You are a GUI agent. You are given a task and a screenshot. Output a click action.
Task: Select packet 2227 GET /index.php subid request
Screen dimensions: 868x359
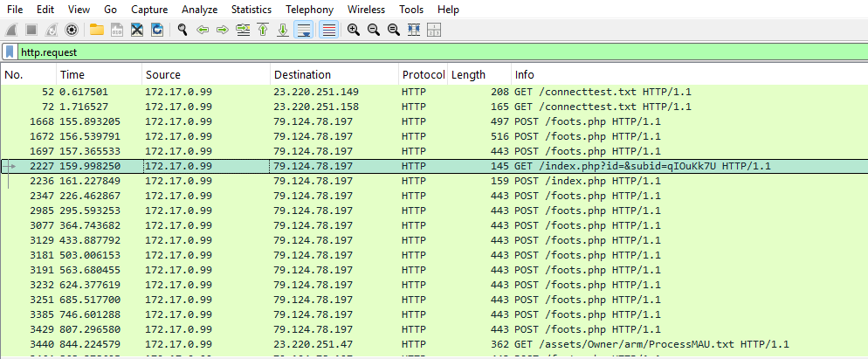pos(434,166)
